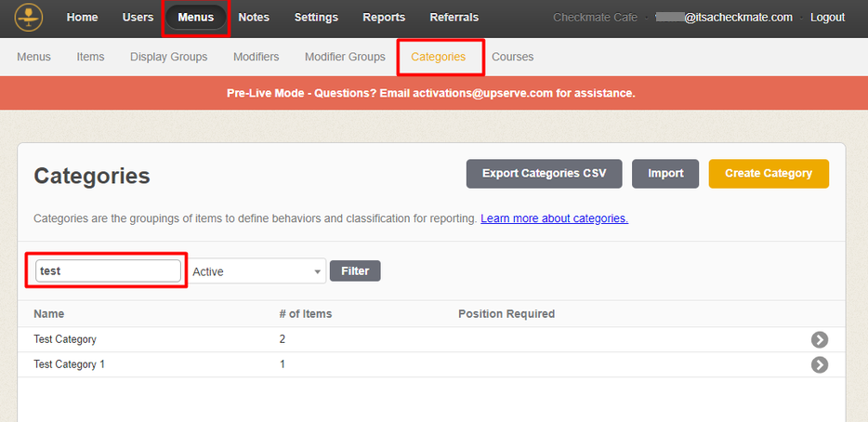The height and width of the screenshot is (422, 868).
Task: Open Settings in top navigation
Action: tap(316, 18)
